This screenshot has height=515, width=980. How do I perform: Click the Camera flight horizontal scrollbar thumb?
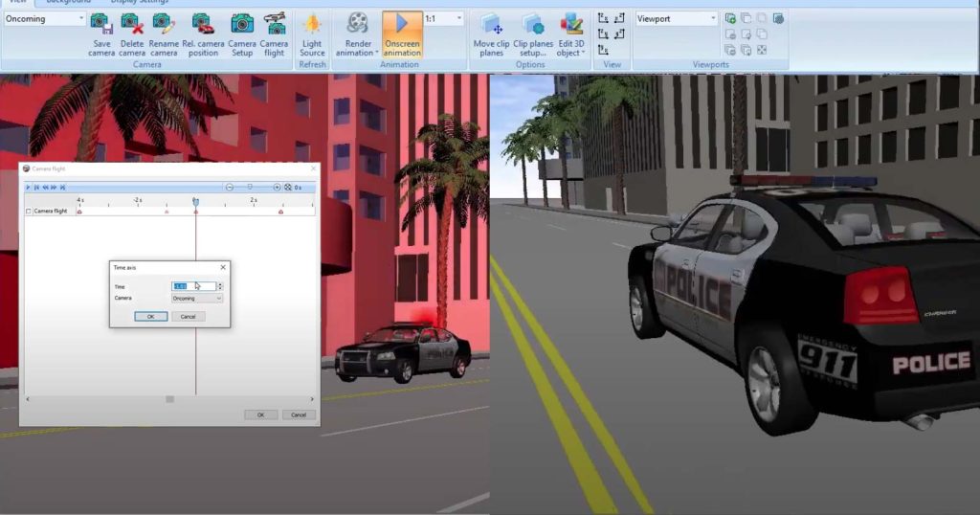170,399
